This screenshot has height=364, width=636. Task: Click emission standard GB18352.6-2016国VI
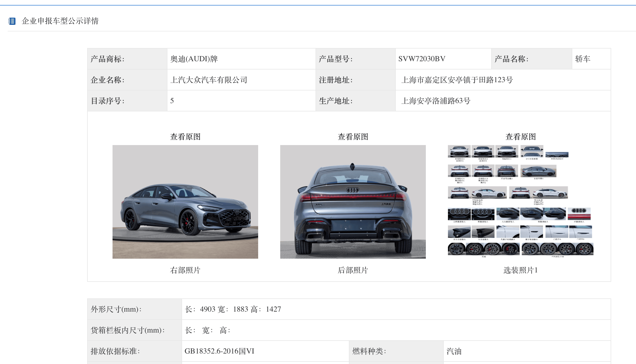219,351
